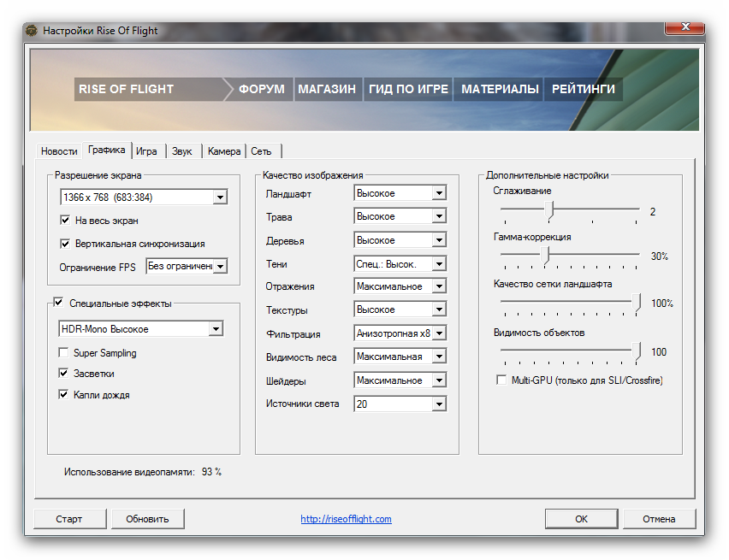Image resolution: width=729 pixels, height=560 pixels.
Task: Close the Настройки Rise Of Flight window
Action: pos(685,27)
